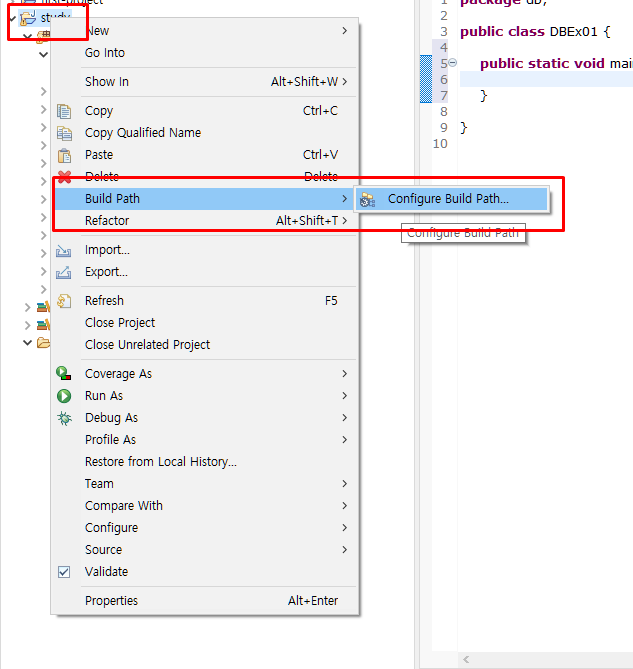Click the Copy Qualified Name icon
This screenshot has height=669, width=633.
tap(64, 133)
